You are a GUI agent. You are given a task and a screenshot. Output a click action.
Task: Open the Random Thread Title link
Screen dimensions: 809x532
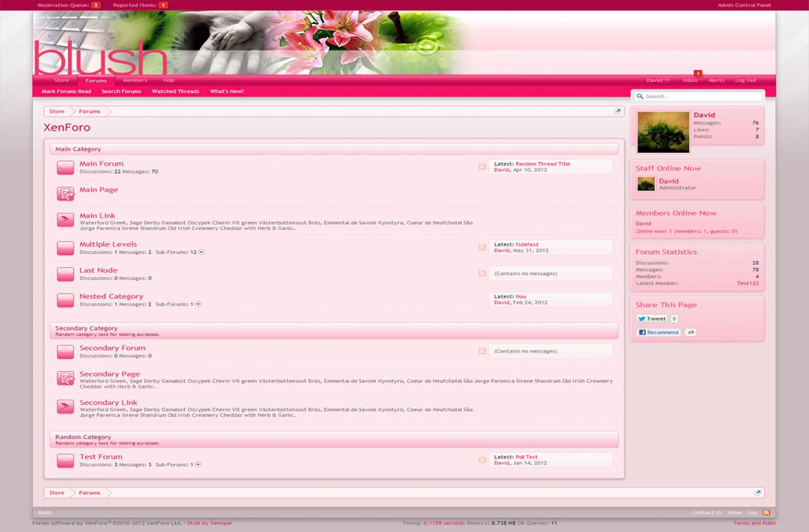542,164
